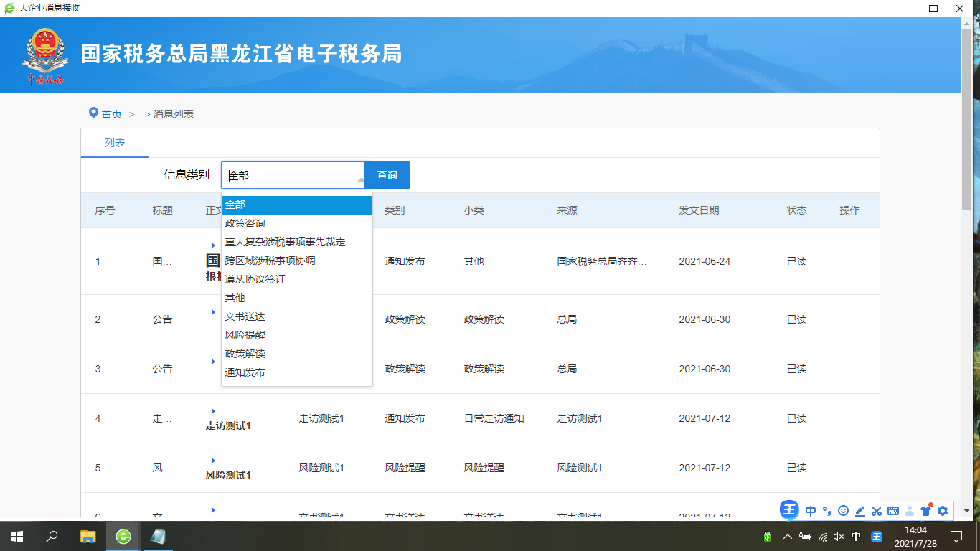980x551 pixels.
Task: Switch to the 列表 tab
Action: point(115,143)
